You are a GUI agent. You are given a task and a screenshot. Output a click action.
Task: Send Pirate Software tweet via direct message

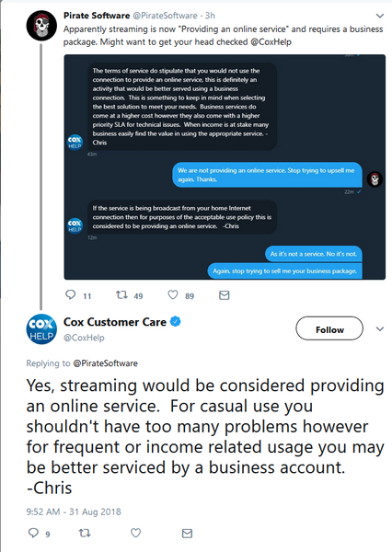[x=224, y=295]
